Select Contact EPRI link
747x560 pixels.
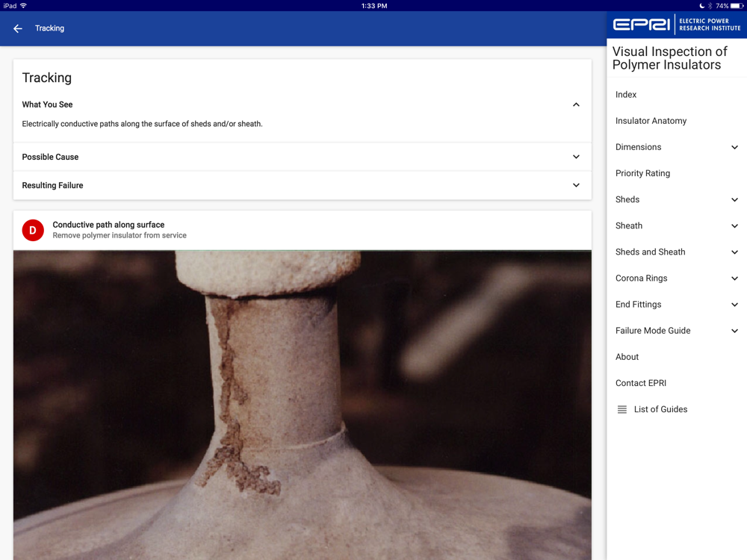click(x=640, y=383)
